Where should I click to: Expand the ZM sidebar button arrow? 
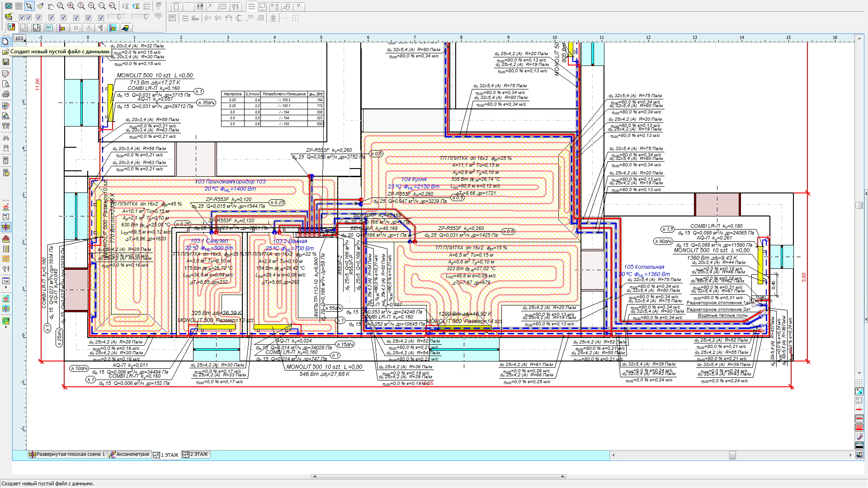click(6, 287)
